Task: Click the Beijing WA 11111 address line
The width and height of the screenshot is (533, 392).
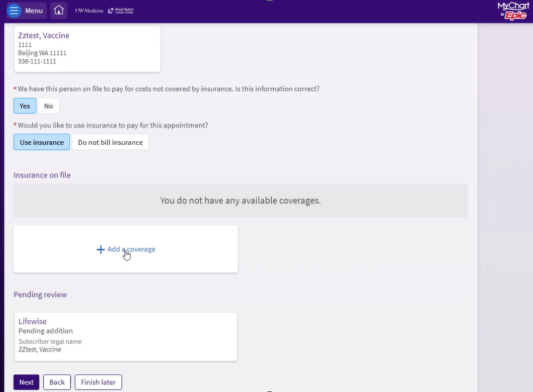Action: (42, 53)
